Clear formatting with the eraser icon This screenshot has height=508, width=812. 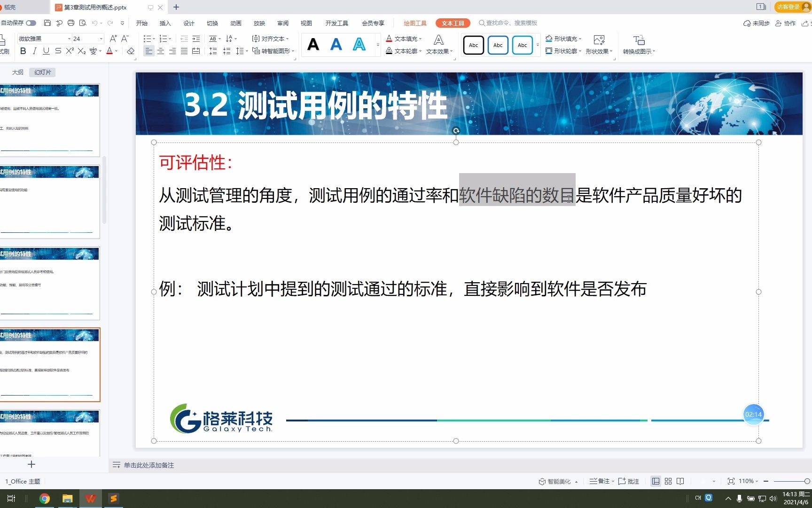pos(131,51)
